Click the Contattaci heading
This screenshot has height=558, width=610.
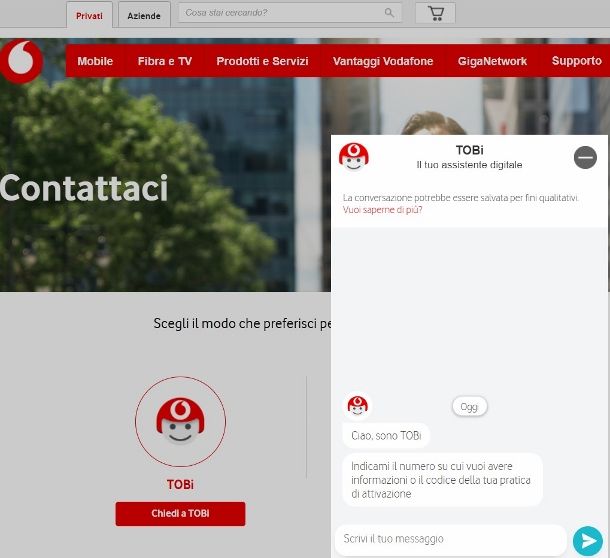(84, 189)
